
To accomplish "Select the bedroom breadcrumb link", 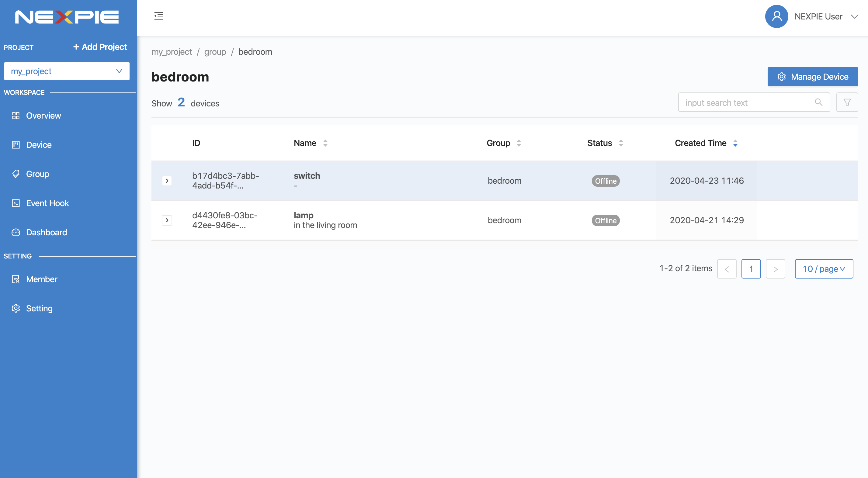I will pyautogui.click(x=255, y=52).
